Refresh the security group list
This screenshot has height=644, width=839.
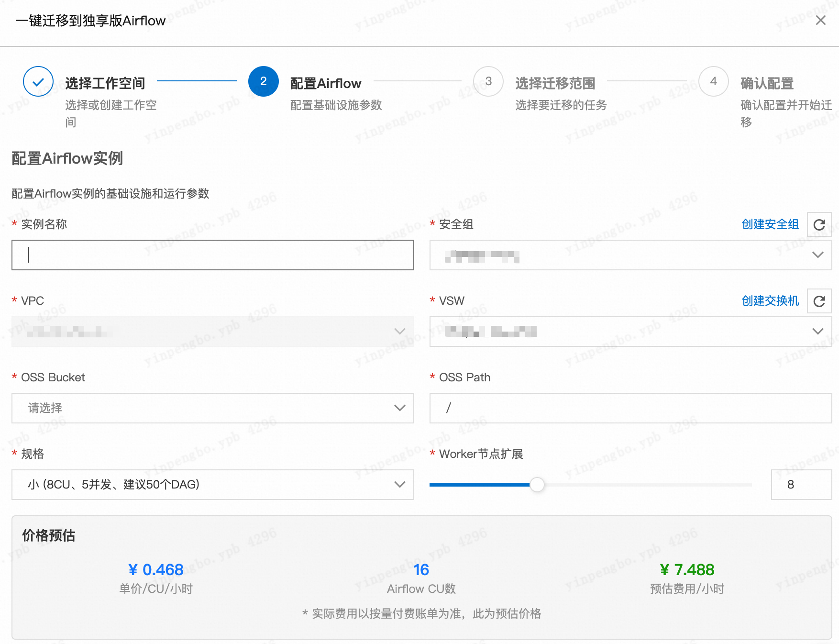(x=819, y=224)
